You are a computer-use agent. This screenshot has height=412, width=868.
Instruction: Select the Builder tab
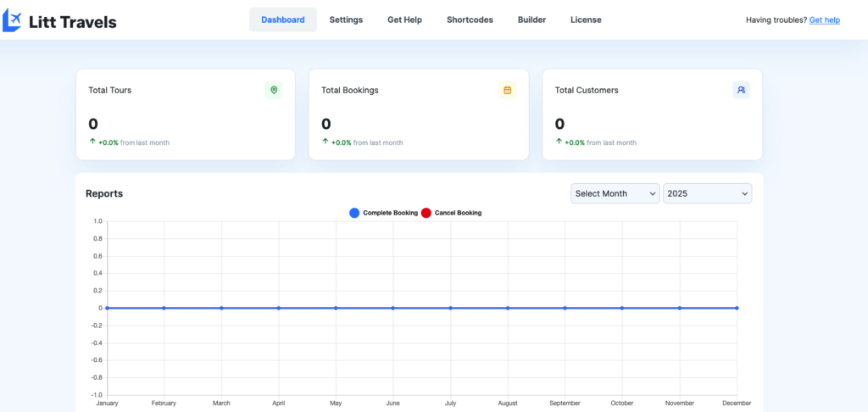531,19
